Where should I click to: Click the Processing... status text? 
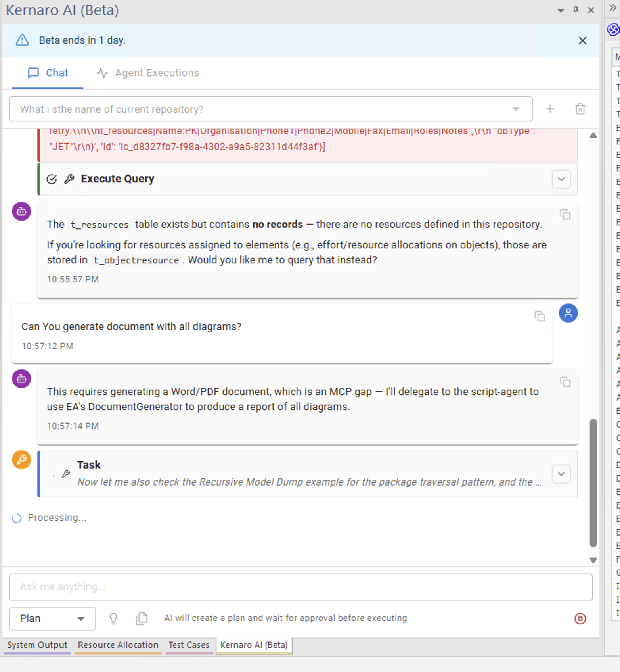tap(57, 518)
